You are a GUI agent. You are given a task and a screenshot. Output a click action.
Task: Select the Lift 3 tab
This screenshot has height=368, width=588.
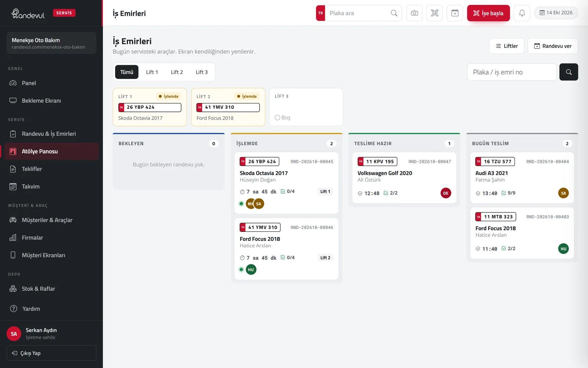click(x=202, y=72)
